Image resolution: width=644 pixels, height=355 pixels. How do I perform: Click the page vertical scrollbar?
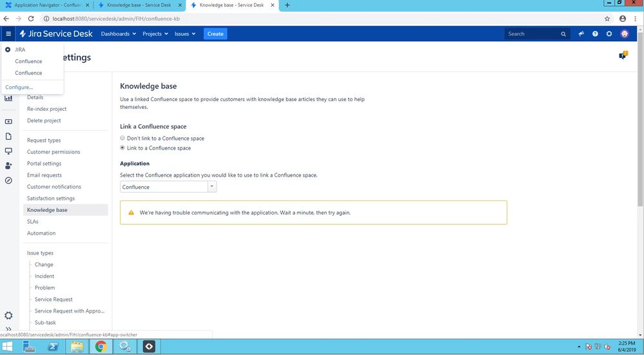(640, 119)
